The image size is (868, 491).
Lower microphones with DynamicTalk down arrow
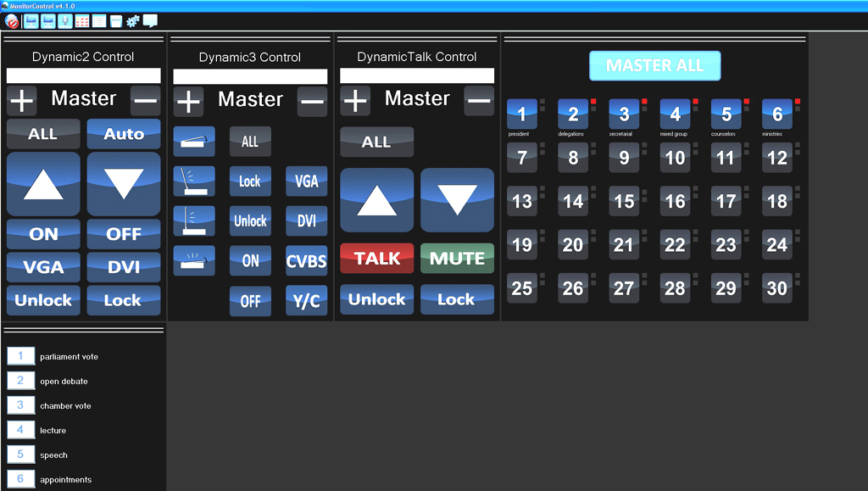point(457,200)
